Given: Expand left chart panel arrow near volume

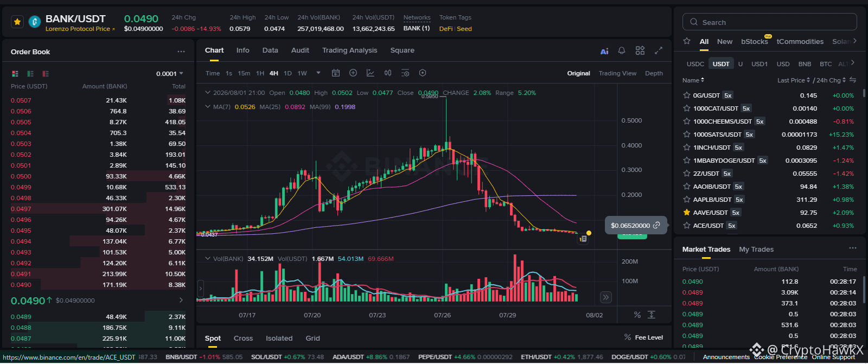Looking at the screenshot, I should (200, 289).
